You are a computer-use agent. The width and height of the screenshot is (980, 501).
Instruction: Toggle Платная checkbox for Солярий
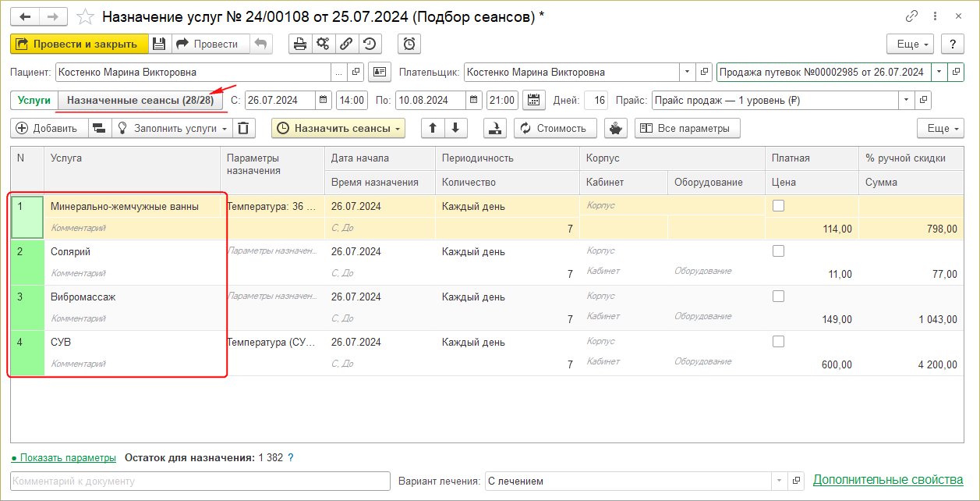(778, 251)
